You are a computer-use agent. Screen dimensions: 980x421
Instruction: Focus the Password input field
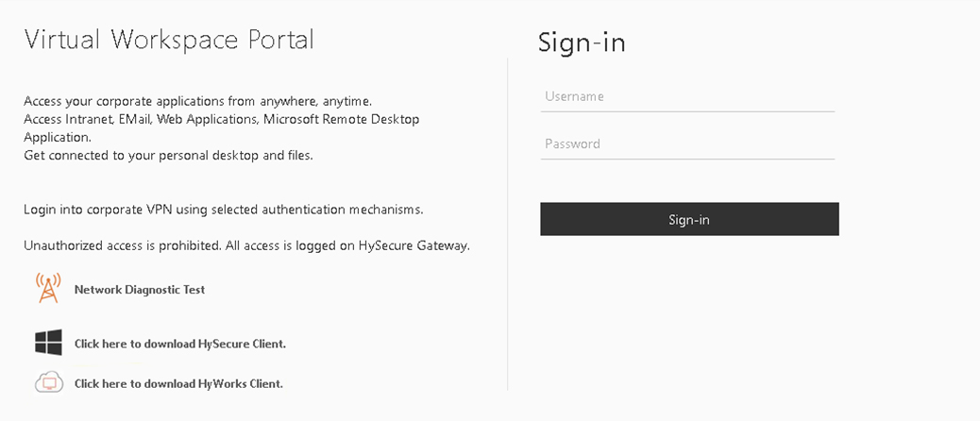click(x=687, y=144)
